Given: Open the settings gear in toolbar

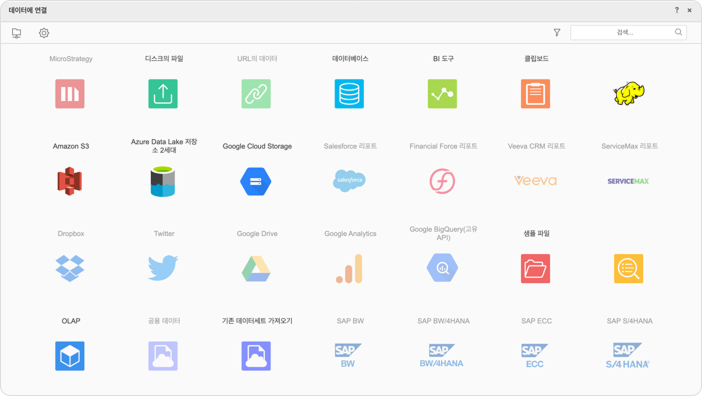Looking at the screenshot, I should tap(44, 33).
